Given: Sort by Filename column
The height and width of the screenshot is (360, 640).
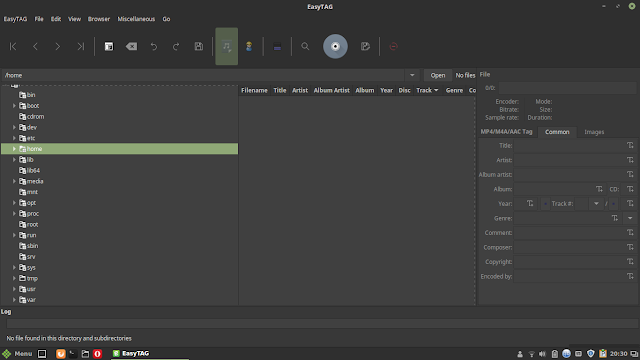Looking at the screenshot, I should click(254, 90).
